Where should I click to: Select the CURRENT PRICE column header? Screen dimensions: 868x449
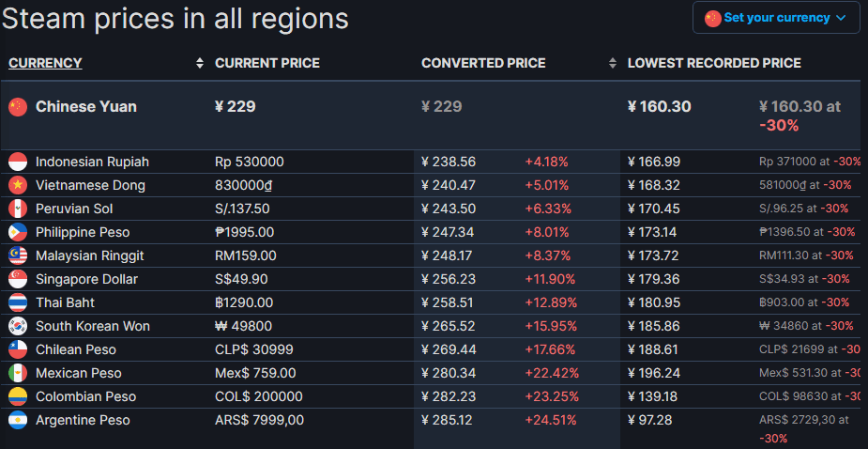click(x=267, y=63)
